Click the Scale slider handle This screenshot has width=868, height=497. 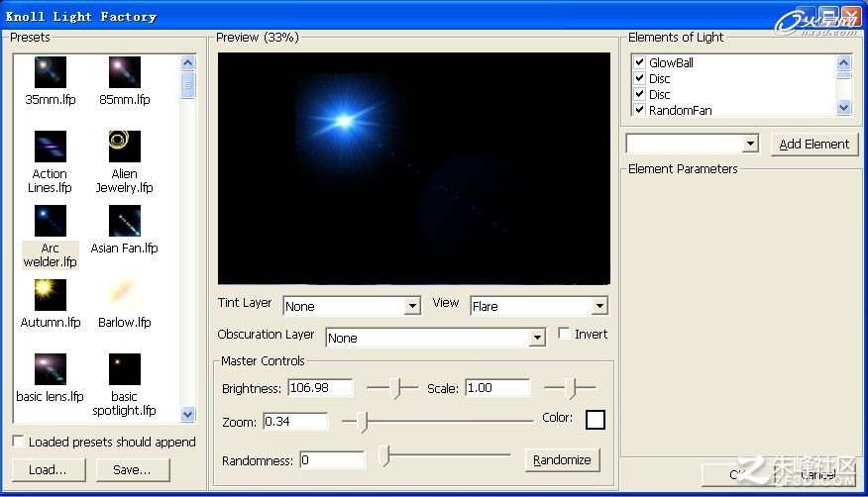pyautogui.click(x=573, y=388)
